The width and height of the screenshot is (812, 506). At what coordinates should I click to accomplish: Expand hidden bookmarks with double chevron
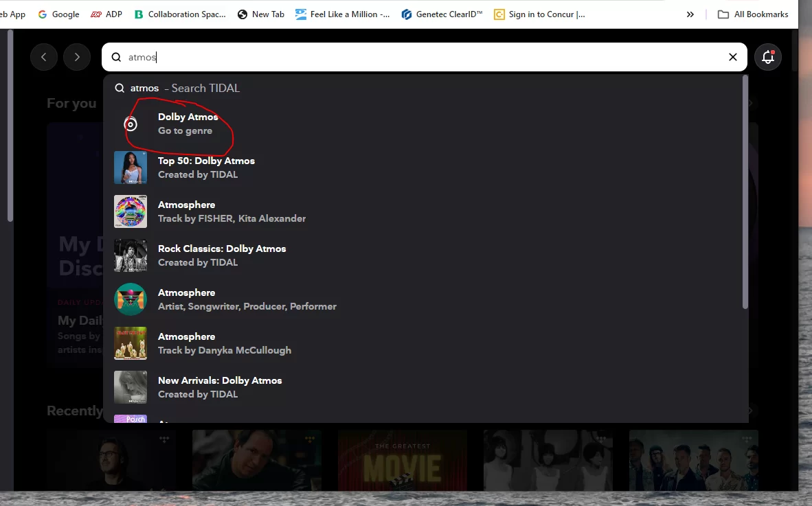(x=690, y=14)
